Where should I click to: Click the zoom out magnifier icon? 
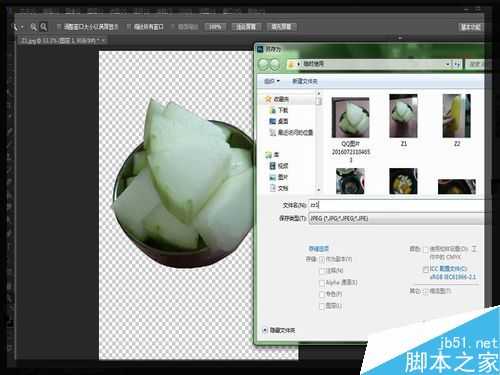coord(44,27)
